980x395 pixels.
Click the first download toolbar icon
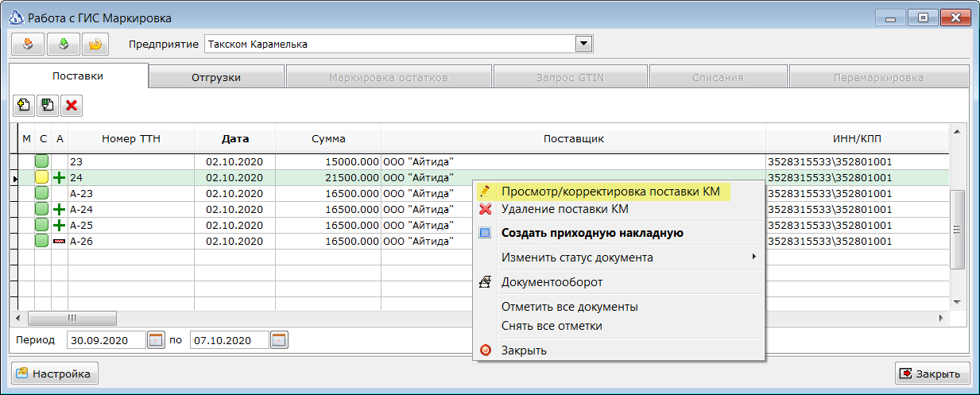(27, 44)
